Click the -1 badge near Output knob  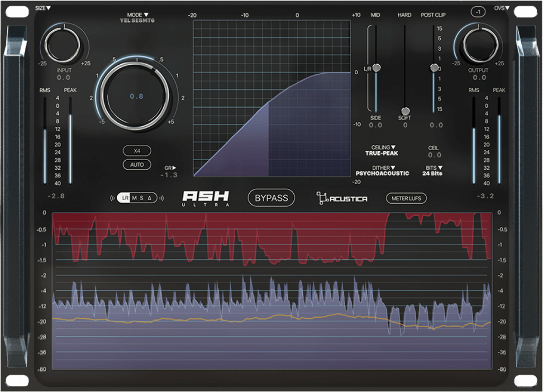pyautogui.click(x=478, y=12)
